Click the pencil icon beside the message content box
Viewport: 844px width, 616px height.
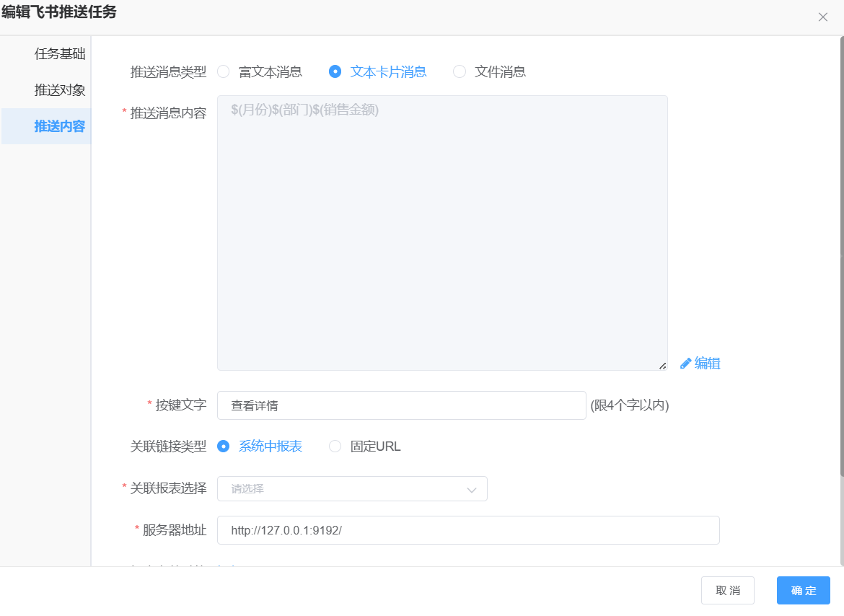click(x=686, y=364)
